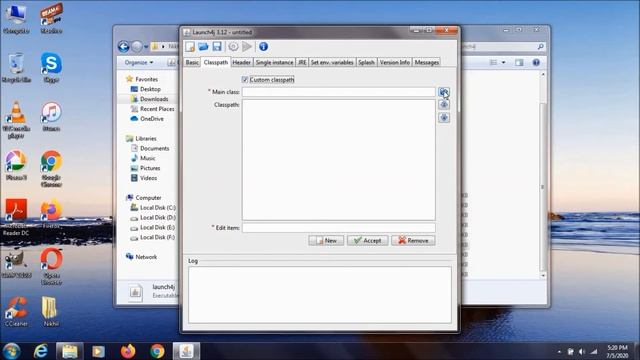Image resolution: width=640 pixels, height=360 pixels.
Task: Click the Google Chrome desktop icon
Action: click(x=51, y=169)
